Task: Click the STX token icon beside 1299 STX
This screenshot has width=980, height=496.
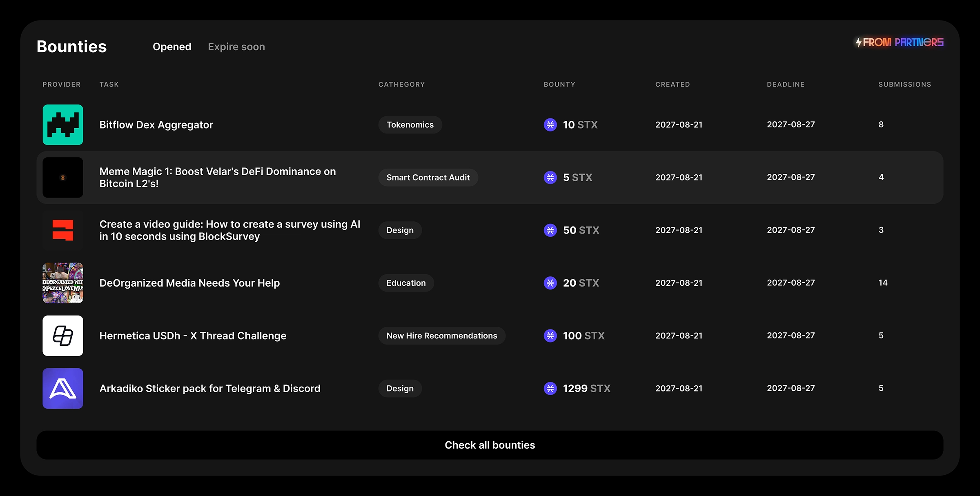Action: [x=550, y=388]
